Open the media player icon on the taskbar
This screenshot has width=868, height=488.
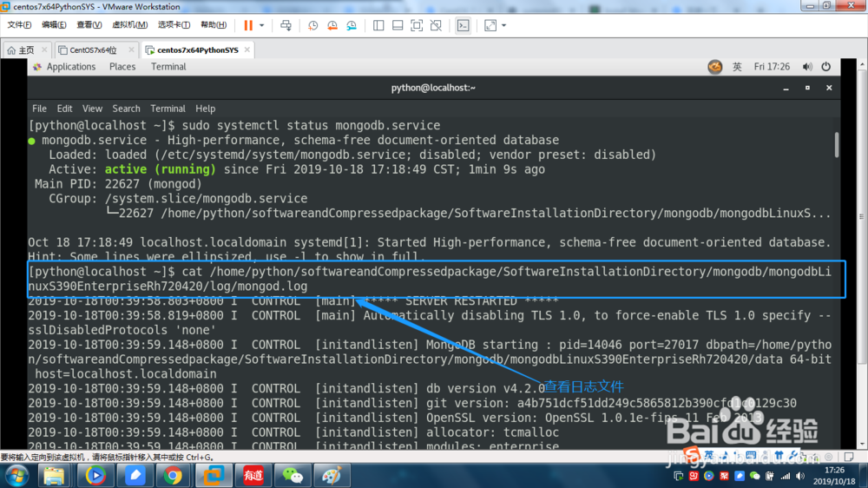95,476
